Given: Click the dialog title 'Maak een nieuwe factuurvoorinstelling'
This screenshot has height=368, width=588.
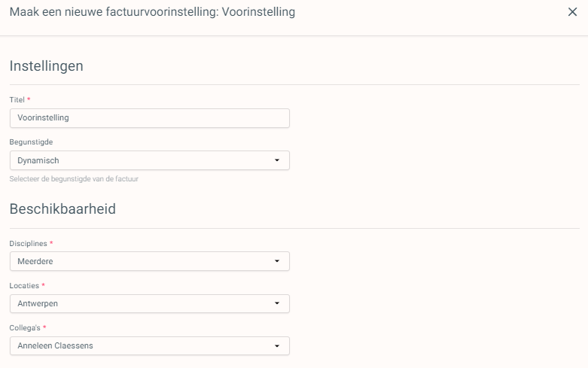Looking at the screenshot, I should click(x=113, y=12).
